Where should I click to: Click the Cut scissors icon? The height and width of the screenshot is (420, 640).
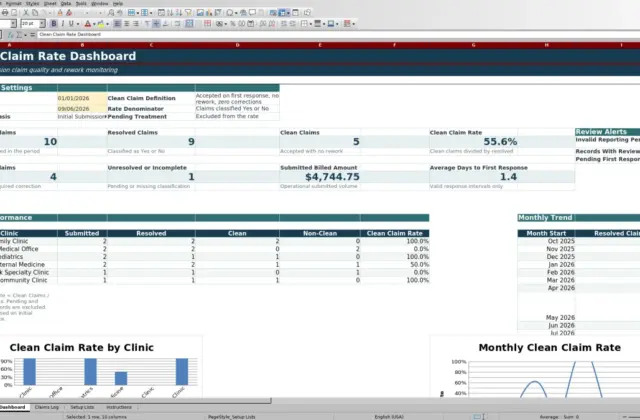click(x=26, y=13)
